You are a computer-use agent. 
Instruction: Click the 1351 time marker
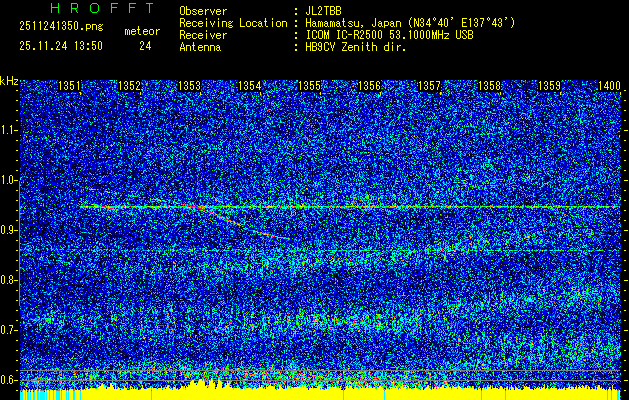[70, 87]
